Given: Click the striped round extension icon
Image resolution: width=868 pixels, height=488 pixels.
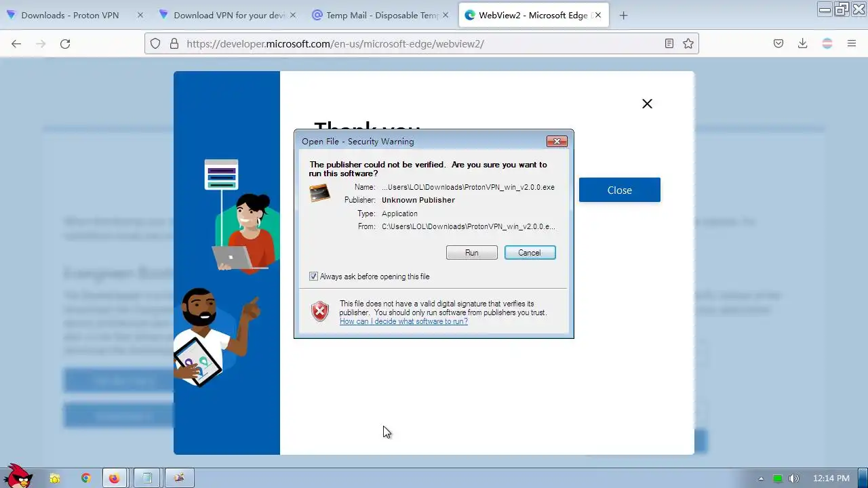Looking at the screenshot, I should (x=827, y=43).
